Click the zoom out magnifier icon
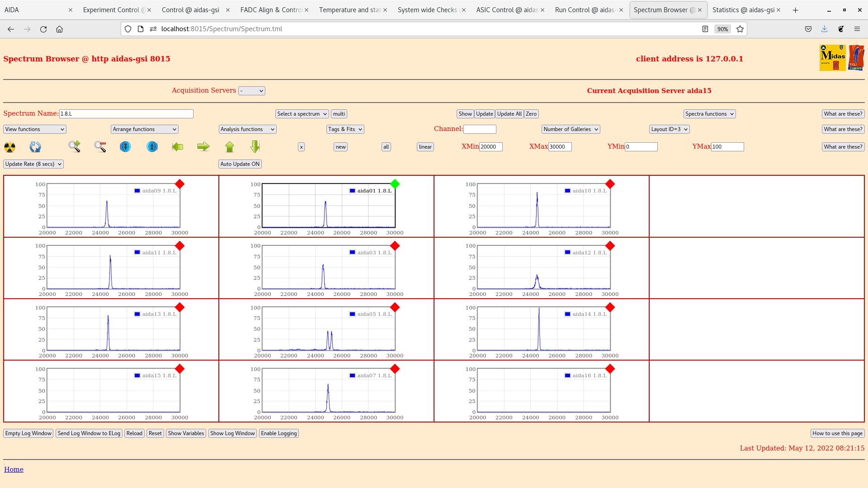Screen dimensions: 868x488 pos(100,146)
